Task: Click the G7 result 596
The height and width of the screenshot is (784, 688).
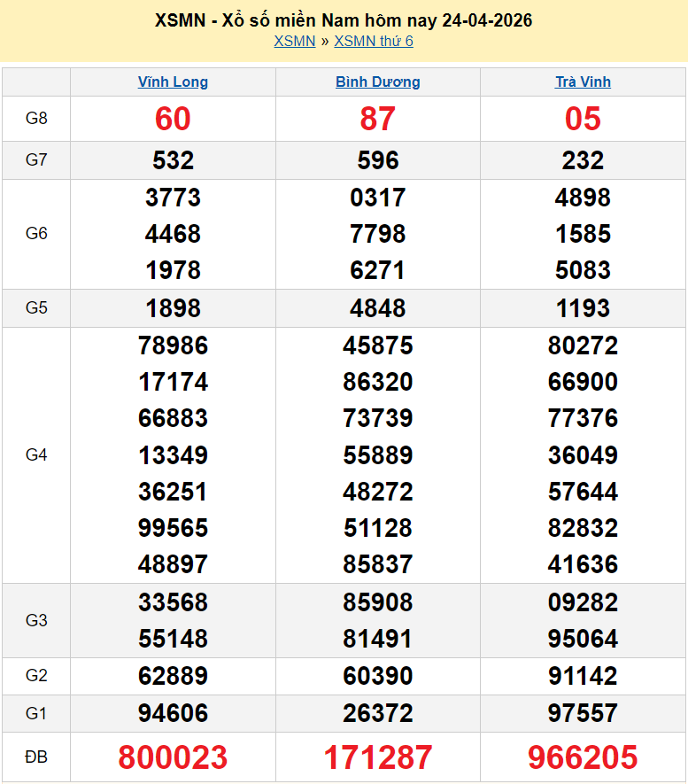Action: pyautogui.click(x=377, y=160)
